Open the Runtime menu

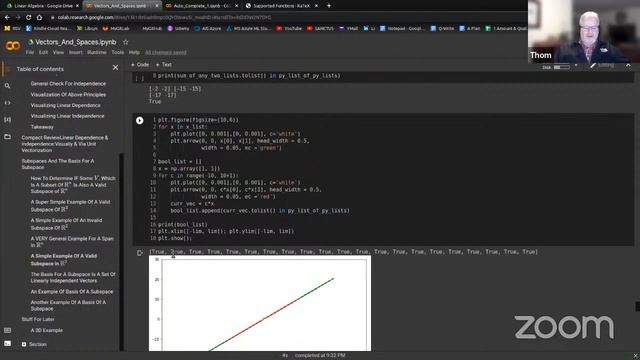tap(97, 52)
